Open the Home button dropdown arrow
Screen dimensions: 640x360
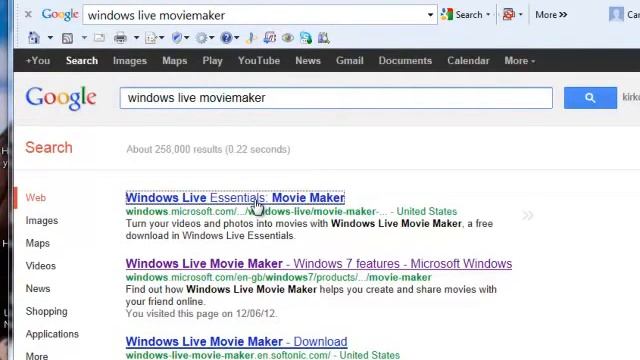pos(50,38)
